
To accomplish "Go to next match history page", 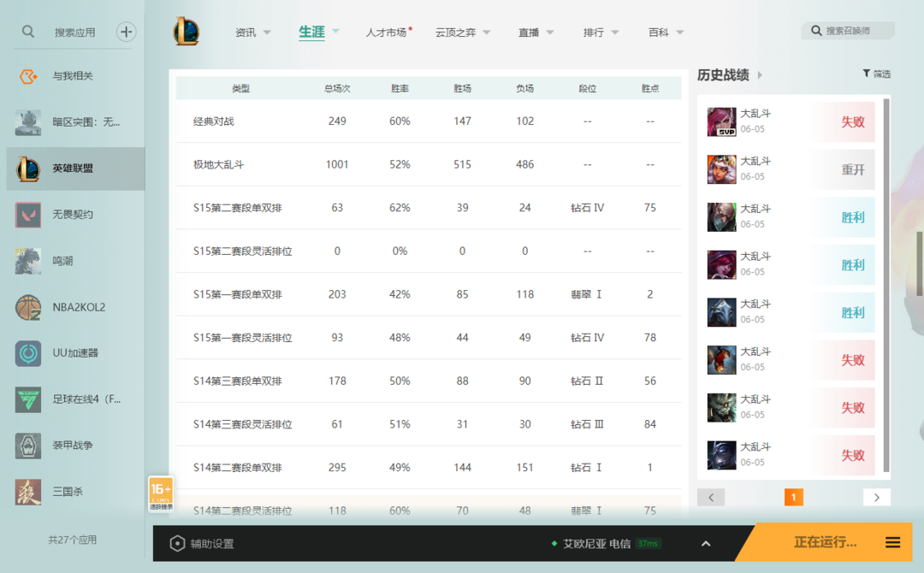I will point(877,497).
